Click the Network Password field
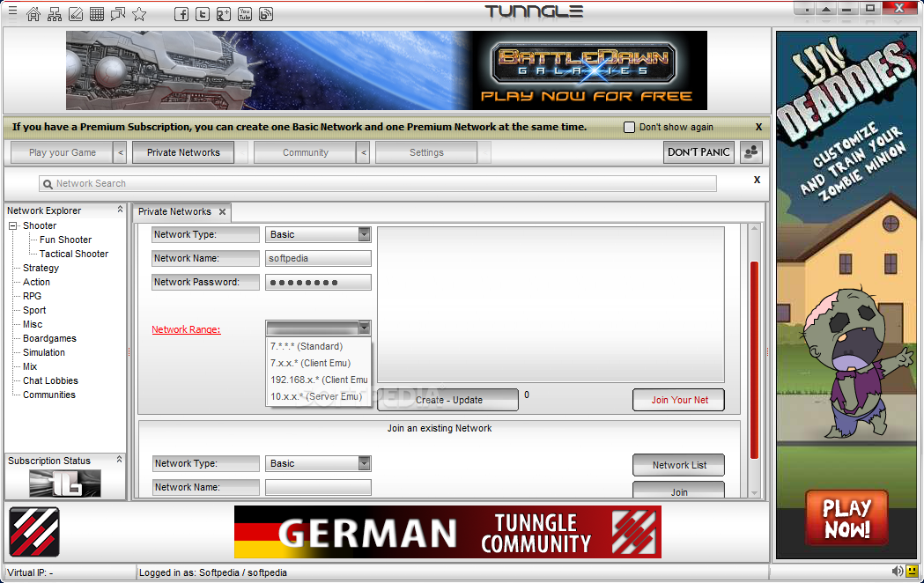Viewport: 924px width, 583px height. [318, 282]
